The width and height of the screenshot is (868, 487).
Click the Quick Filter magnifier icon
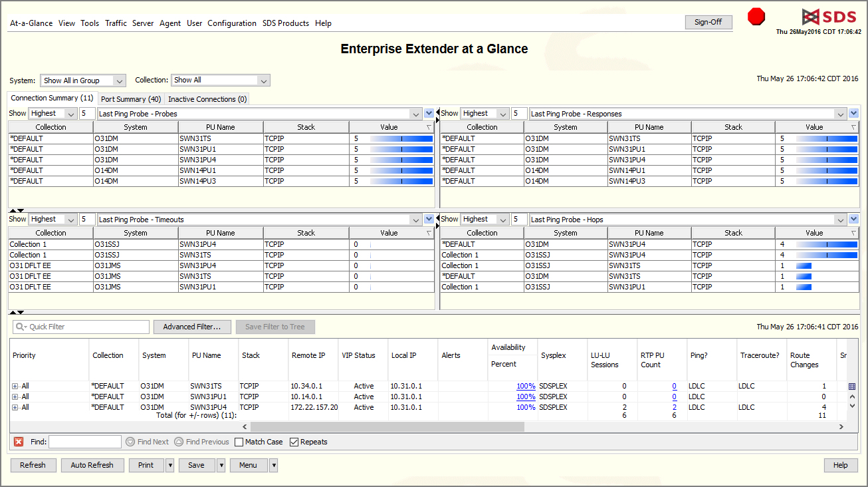click(x=20, y=327)
